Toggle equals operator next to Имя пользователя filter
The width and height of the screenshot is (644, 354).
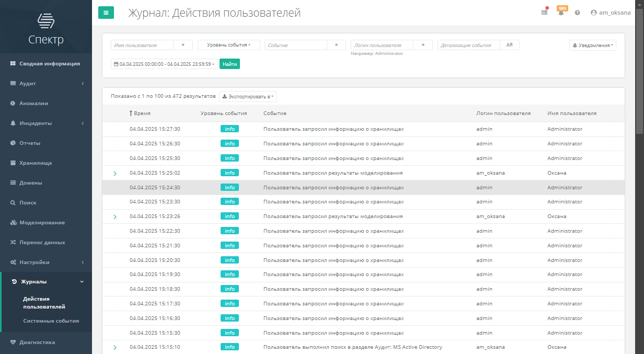[183, 45]
